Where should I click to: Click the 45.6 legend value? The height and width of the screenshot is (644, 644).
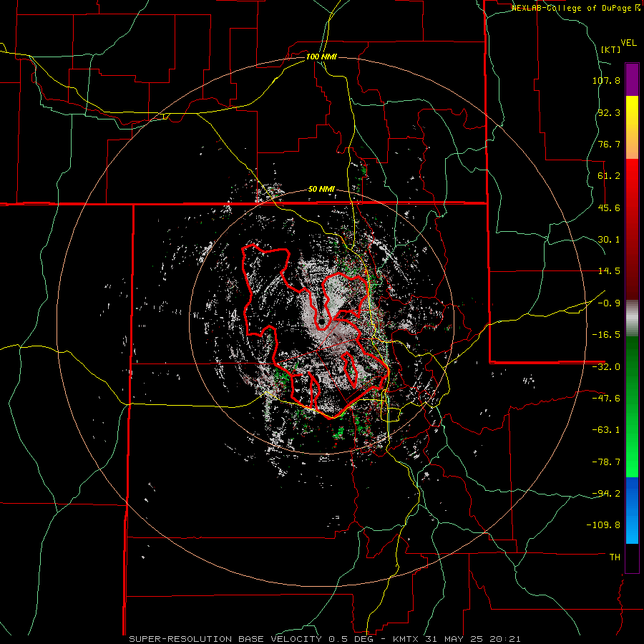point(609,208)
